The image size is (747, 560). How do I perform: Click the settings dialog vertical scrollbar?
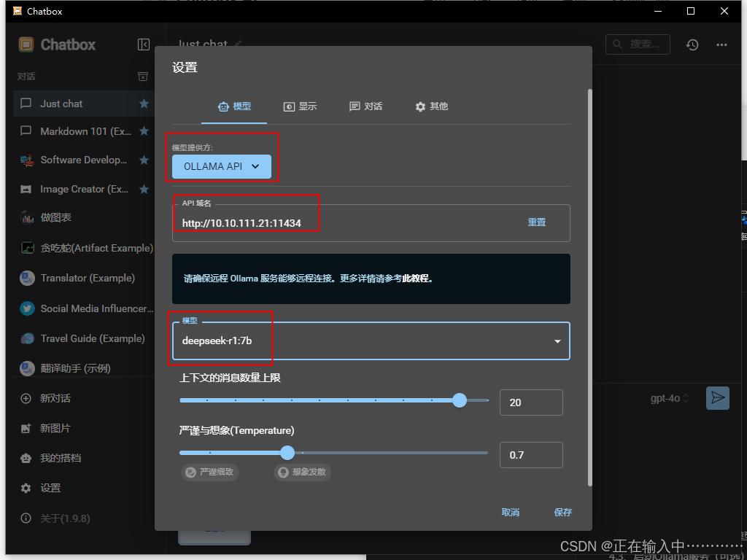coord(589,287)
